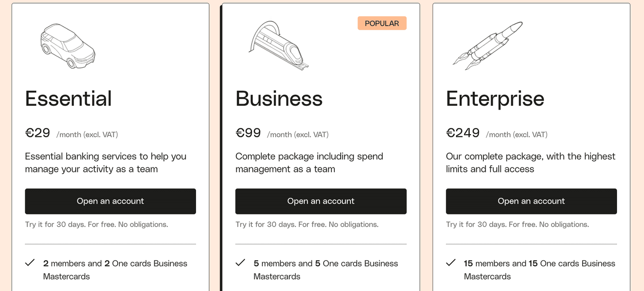644x291 pixels.
Task: Select the Business plan heading
Action: tap(279, 98)
